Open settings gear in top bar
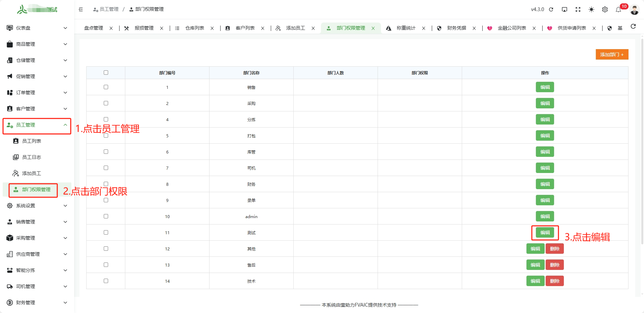The image size is (644, 313). [x=605, y=9]
